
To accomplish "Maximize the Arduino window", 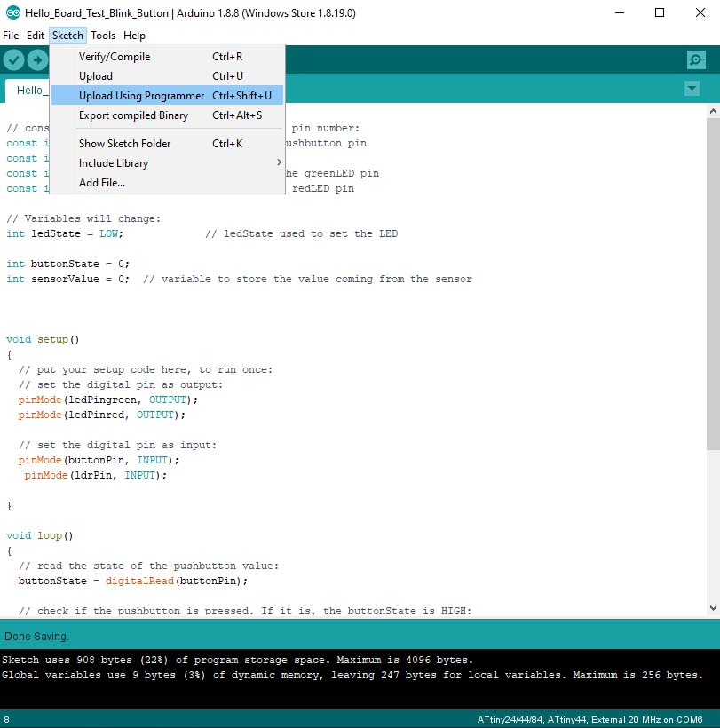I will (x=660, y=12).
